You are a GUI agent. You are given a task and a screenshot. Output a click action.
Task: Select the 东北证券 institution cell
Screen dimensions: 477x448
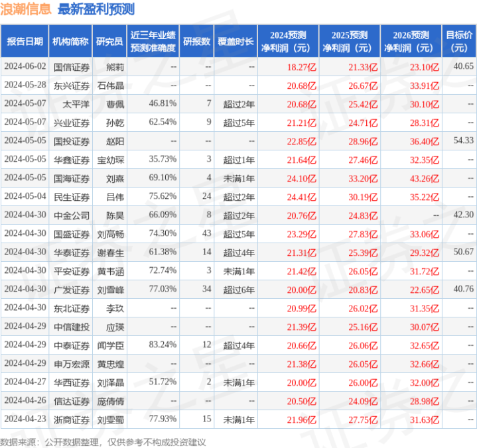(x=72, y=308)
